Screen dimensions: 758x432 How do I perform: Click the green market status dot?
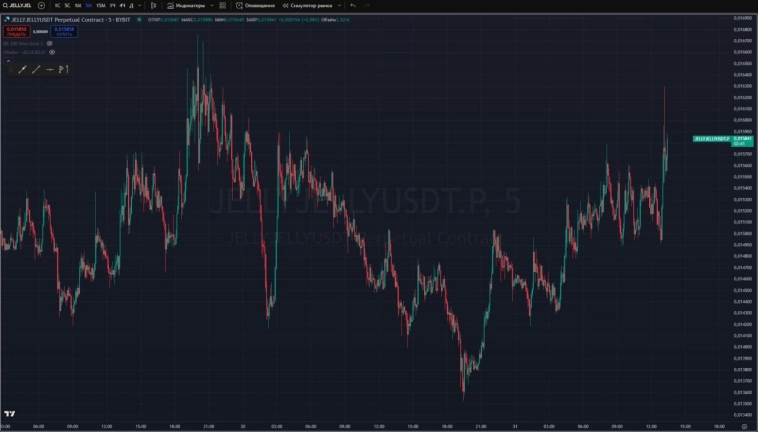[139, 20]
